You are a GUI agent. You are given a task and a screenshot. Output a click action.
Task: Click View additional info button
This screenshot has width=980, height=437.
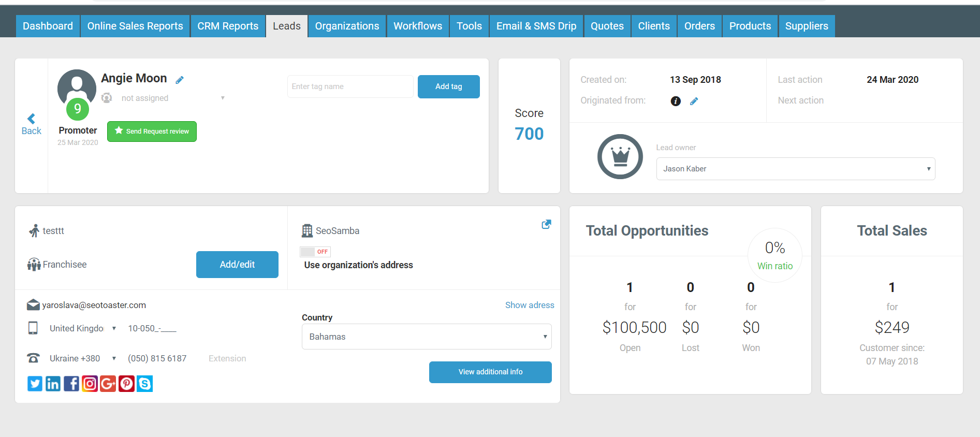click(x=490, y=372)
